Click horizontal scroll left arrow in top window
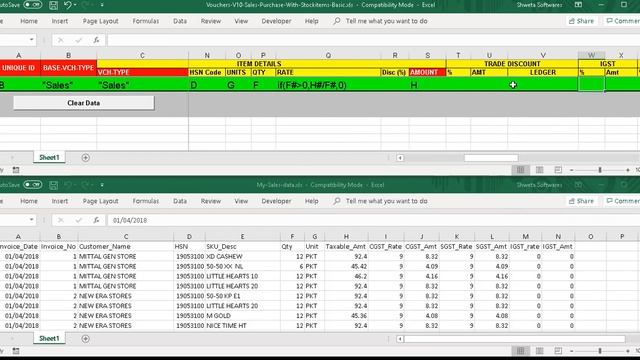Viewport: 640px width, 360px height. pos(400,158)
